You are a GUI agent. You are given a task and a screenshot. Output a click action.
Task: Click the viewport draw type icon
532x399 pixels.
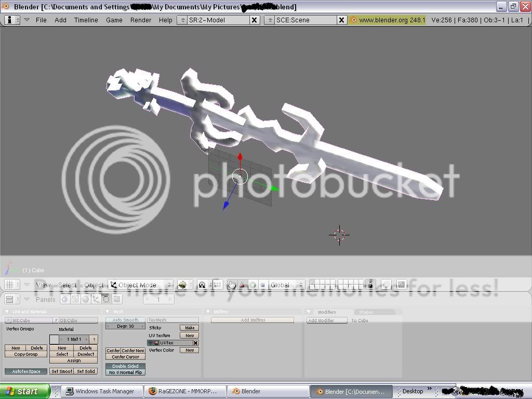point(182,285)
